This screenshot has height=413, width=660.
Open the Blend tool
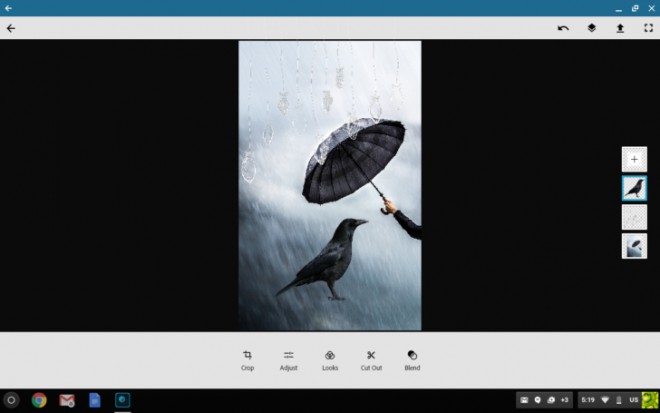coord(412,359)
